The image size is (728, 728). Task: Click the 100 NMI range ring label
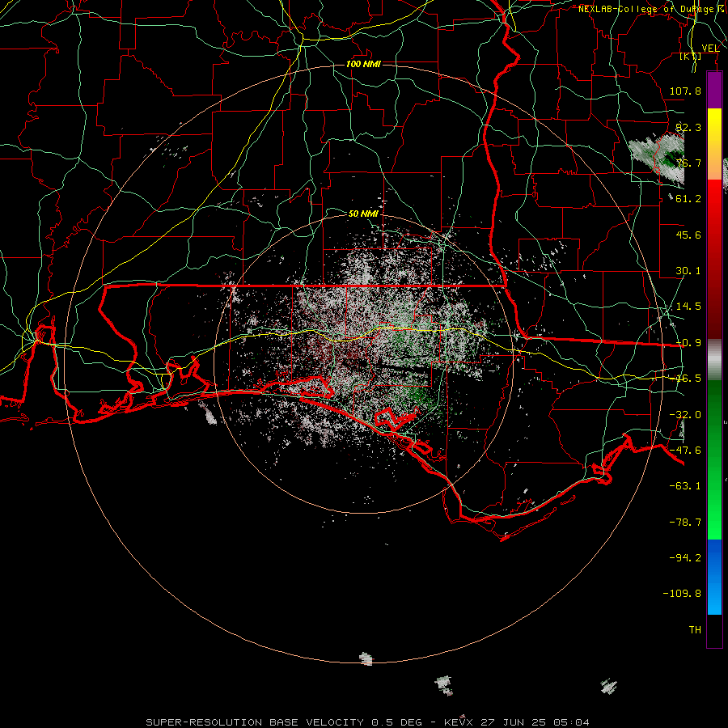coord(363,64)
